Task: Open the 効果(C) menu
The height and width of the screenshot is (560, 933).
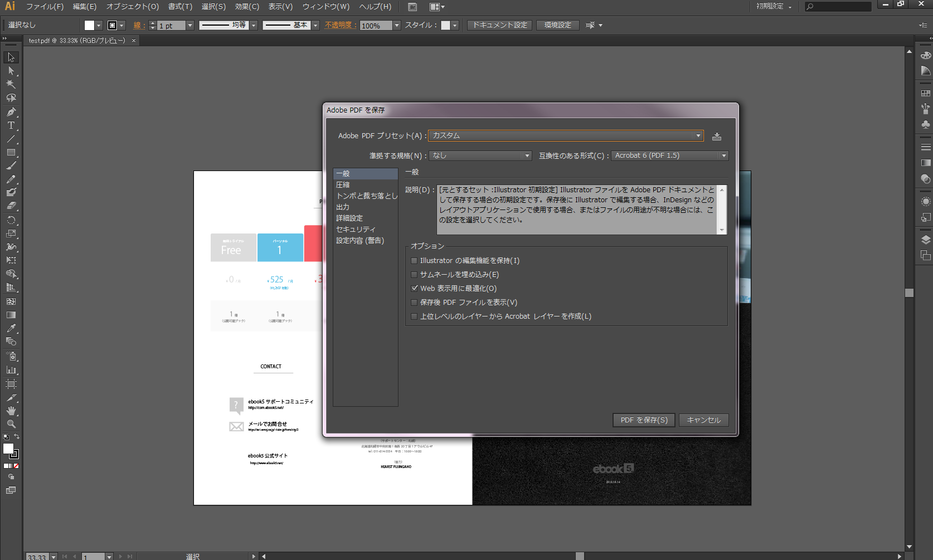Action: pos(247,7)
